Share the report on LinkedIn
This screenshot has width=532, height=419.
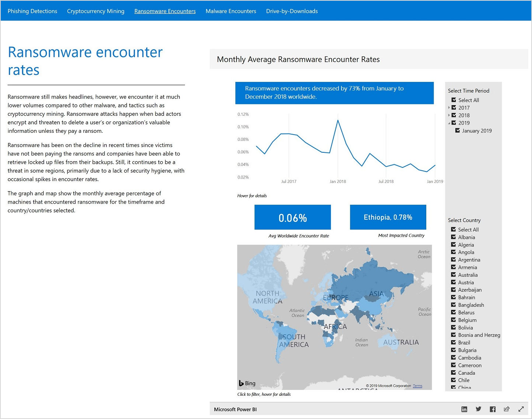tap(464, 409)
